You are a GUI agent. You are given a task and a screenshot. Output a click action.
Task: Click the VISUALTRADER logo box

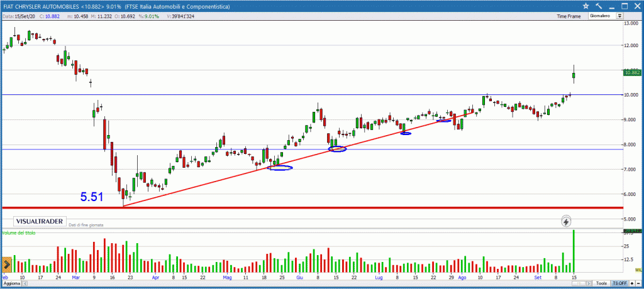pos(40,221)
